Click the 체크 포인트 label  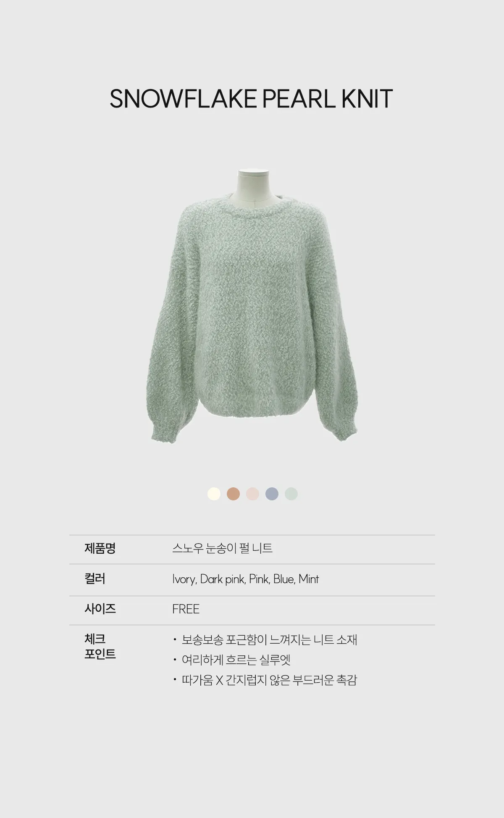100,647
